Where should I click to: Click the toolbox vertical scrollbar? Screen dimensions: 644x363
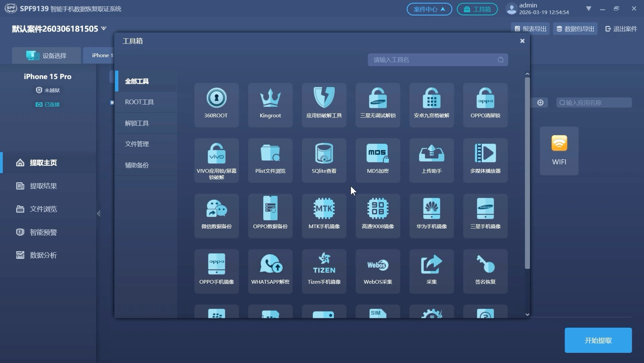click(527, 173)
